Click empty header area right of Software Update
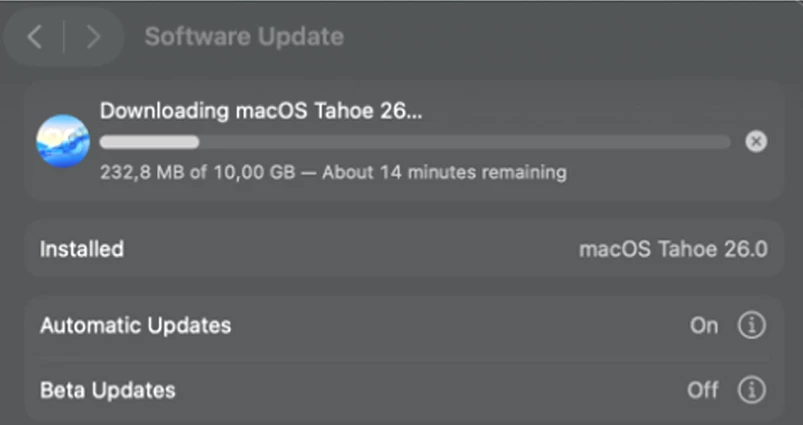The image size is (803, 425). coord(570,37)
